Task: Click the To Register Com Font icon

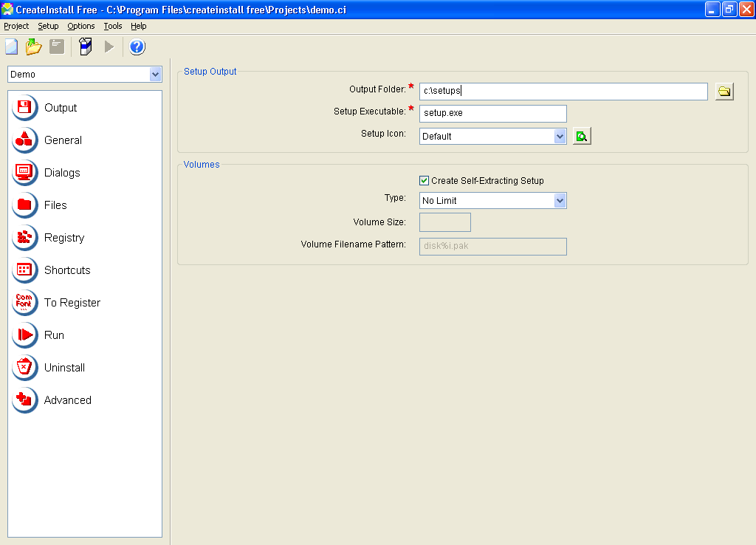Action: (24, 302)
